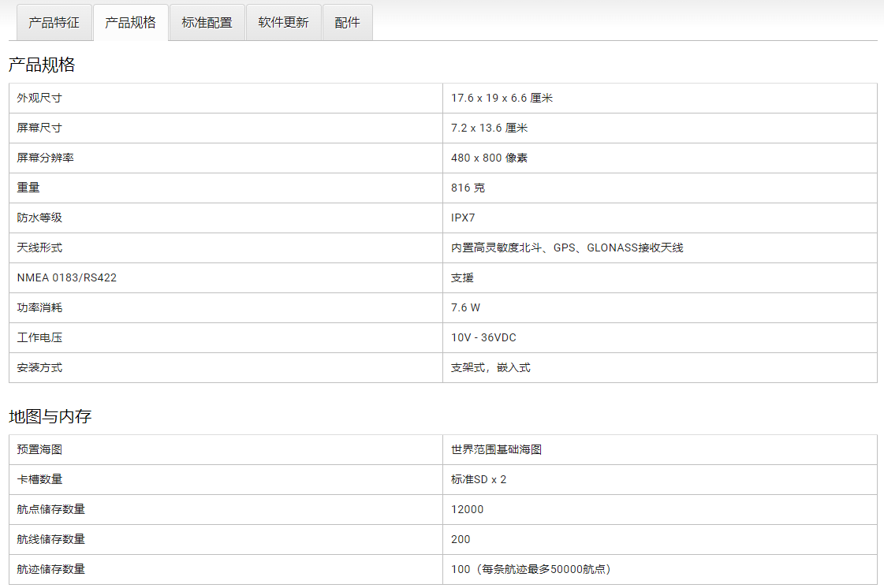Click the 地图与内存 section heading

50,417
